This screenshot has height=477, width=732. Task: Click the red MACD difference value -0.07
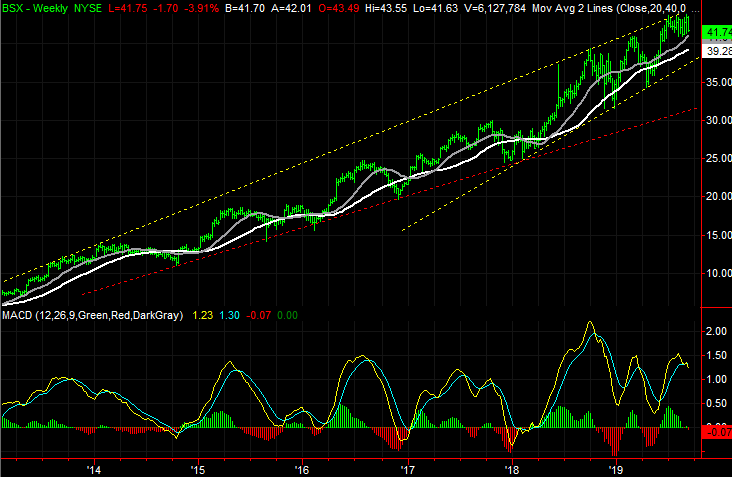(258, 315)
